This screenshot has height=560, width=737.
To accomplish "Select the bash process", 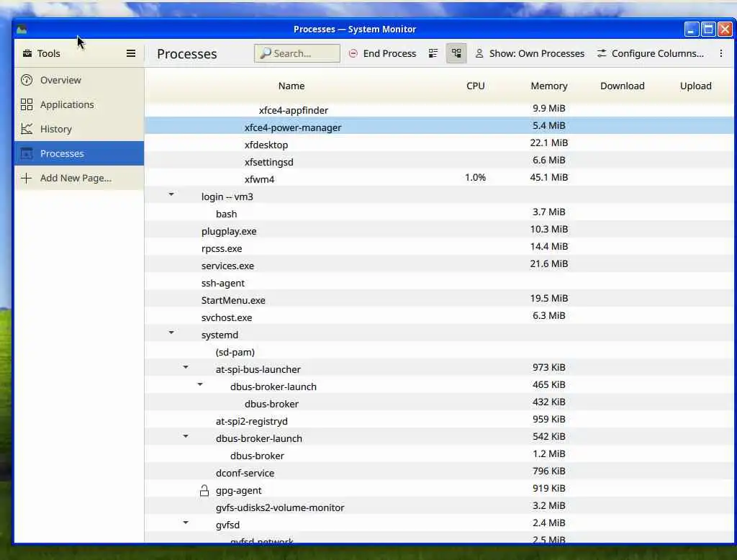I will (438, 212).
